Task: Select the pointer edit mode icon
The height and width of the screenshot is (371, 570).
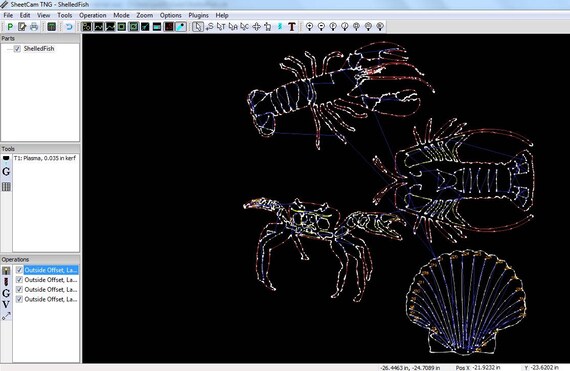Action: tap(197, 27)
